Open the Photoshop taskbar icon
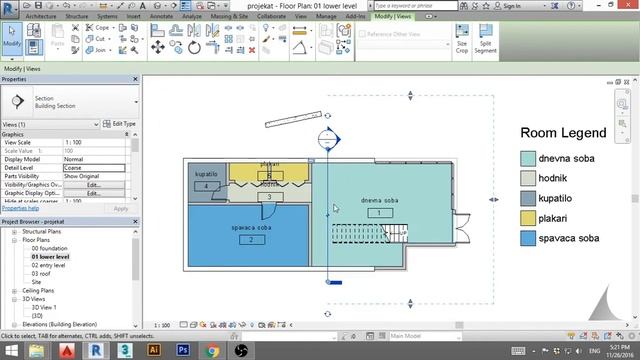 point(183,350)
